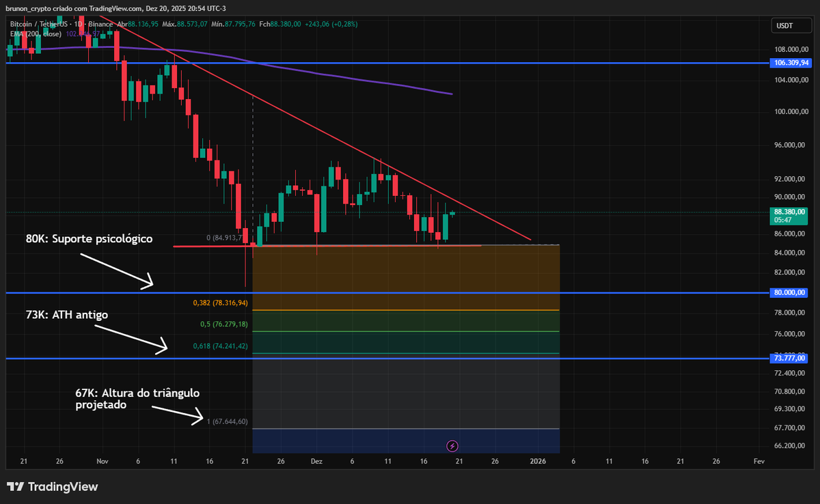Click the header text 'brunon_crypto criado com TradingView.com'
Image resolution: width=820 pixels, height=504 pixels.
click(74, 8)
